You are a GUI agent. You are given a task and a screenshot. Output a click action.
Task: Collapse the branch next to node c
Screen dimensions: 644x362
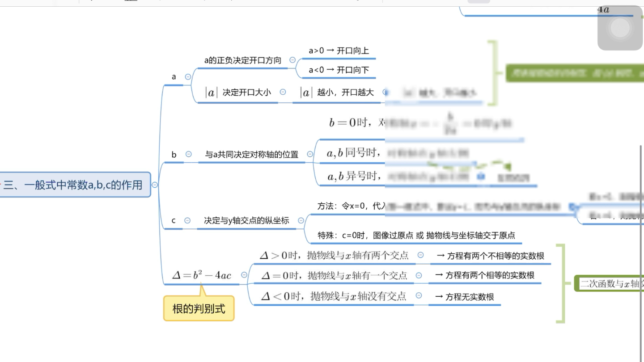[187, 220]
